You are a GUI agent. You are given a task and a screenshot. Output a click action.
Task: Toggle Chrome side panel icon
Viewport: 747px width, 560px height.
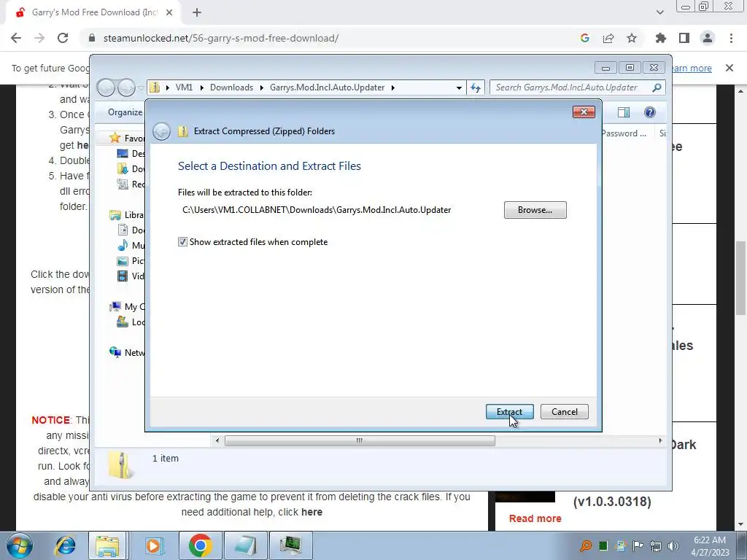point(684,38)
